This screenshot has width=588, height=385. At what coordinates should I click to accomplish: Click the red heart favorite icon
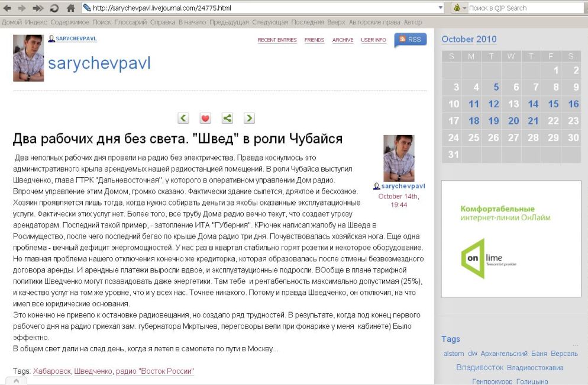tap(205, 118)
